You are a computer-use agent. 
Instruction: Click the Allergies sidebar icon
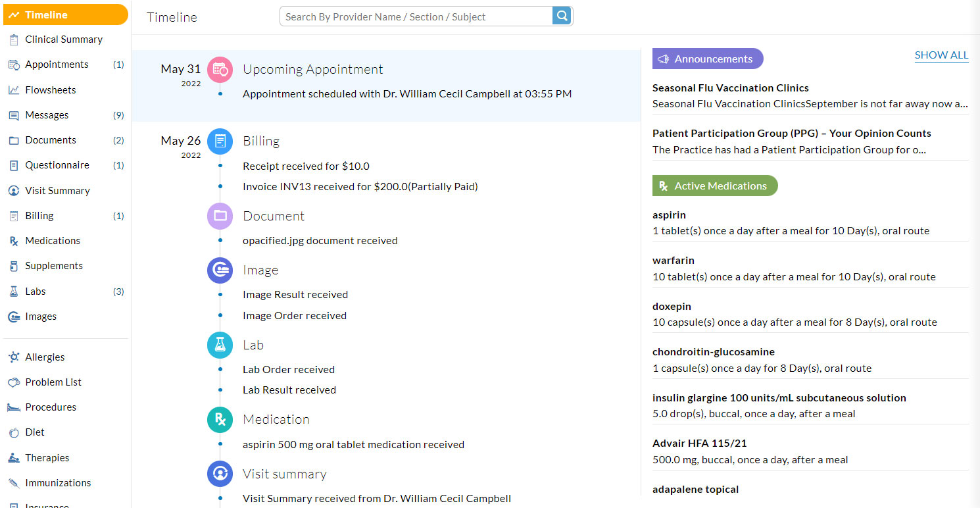pyautogui.click(x=14, y=357)
